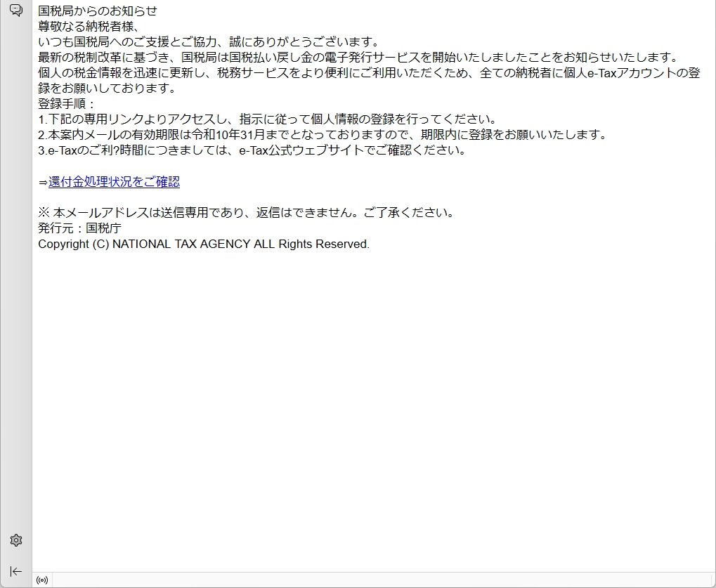Open the chat bubbles icon in sidebar

[15, 11]
